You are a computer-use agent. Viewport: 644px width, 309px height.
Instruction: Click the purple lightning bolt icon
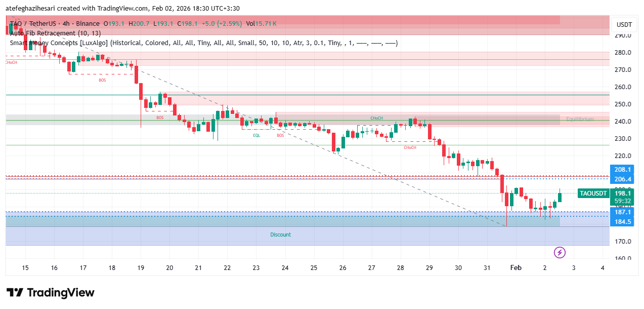[x=560, y=252]
